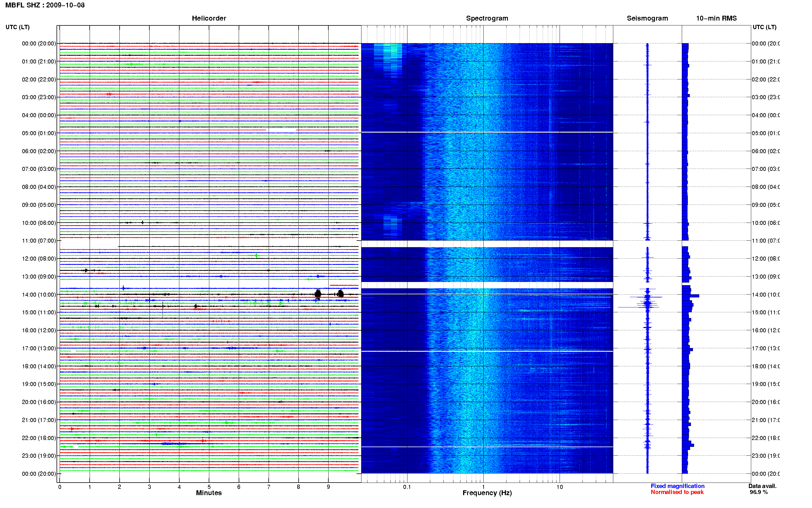
Task: Click the right 'UTC (LT)' axis label
Action: click(764, 27)
